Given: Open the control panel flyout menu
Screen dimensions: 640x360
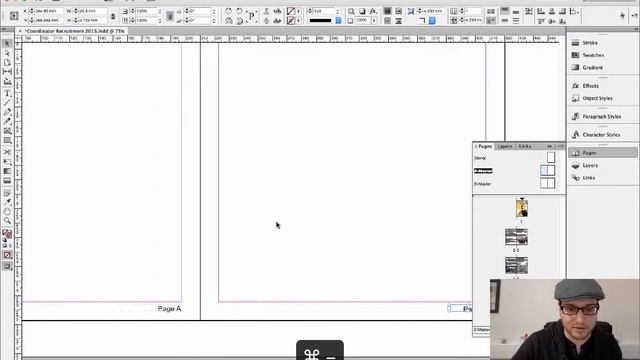Looking at the screenshot, I should pyautogui.click(x=635, y=16).
